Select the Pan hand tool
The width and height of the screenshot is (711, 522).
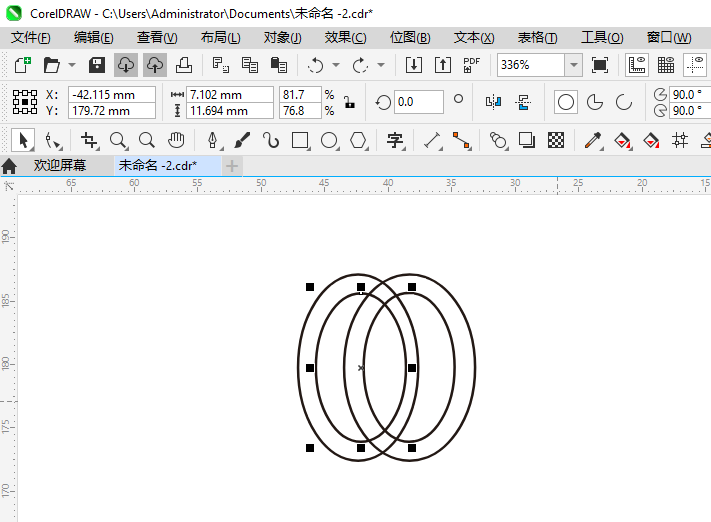[x=176, y=140]
